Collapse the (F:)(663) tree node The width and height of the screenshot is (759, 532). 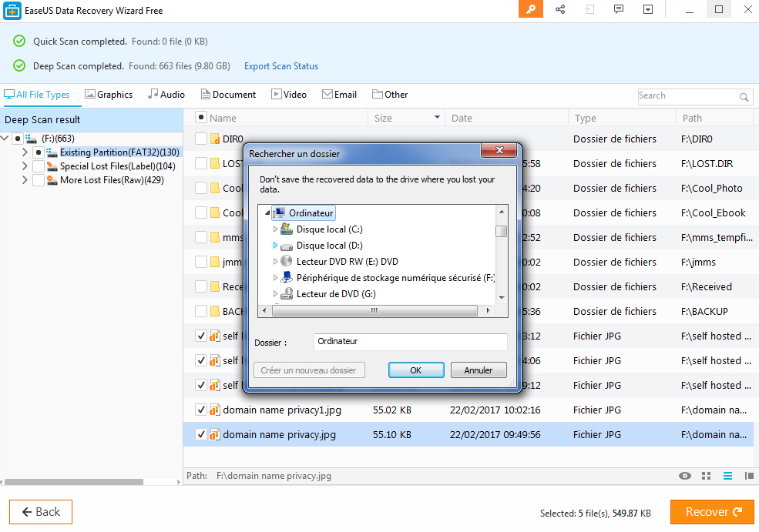click(x=5, y=139)
